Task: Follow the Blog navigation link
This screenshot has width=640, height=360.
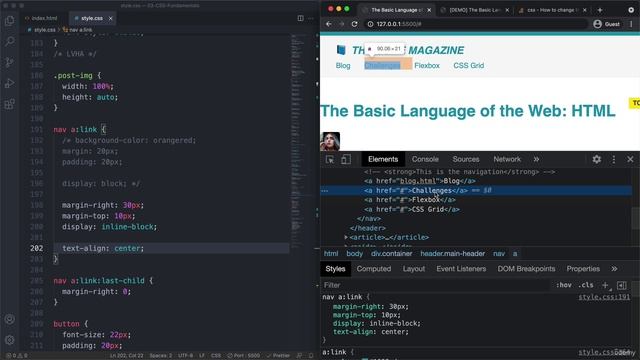Action: pos(343,66)
